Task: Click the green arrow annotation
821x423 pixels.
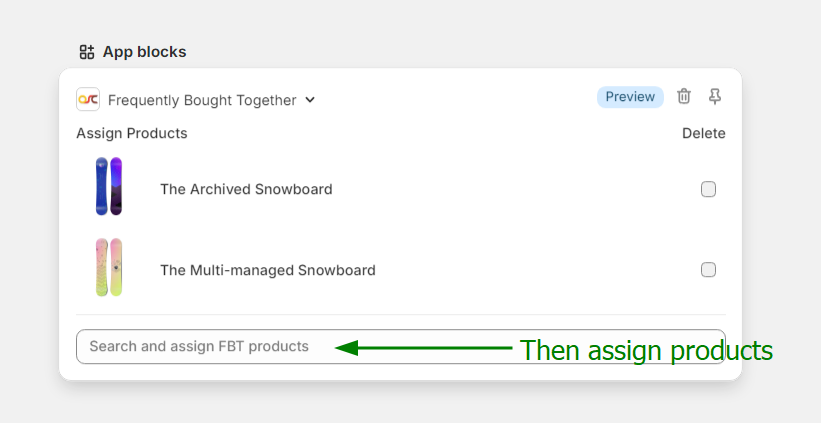Action: [x=425, y=348]
